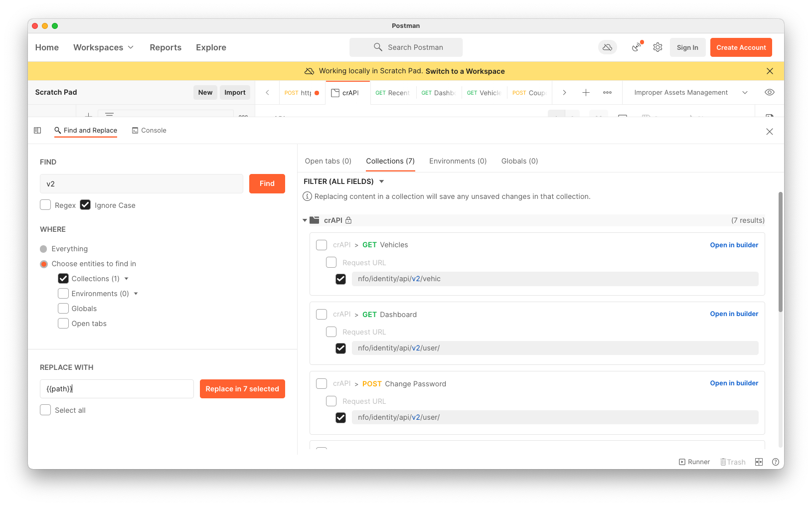
Task: Uncheck the Ignore Case checkbox
Action: [x=85, y=205]
